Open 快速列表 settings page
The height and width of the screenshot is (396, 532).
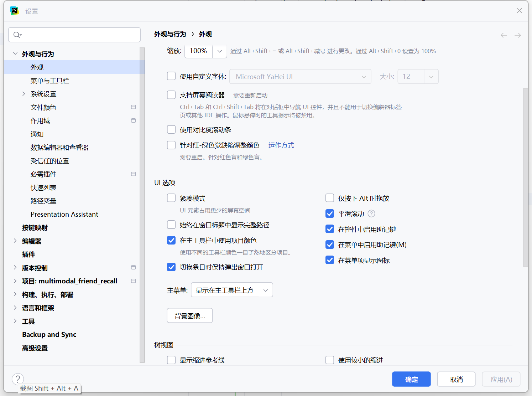43,187
